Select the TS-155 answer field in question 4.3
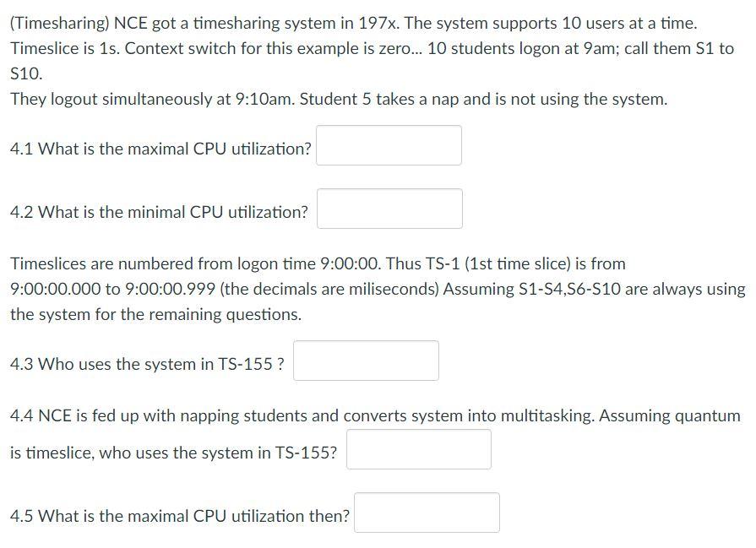Image resolution: width=756 pixels, height=548 pixels. pyautogui.click(x=366, y=361)
